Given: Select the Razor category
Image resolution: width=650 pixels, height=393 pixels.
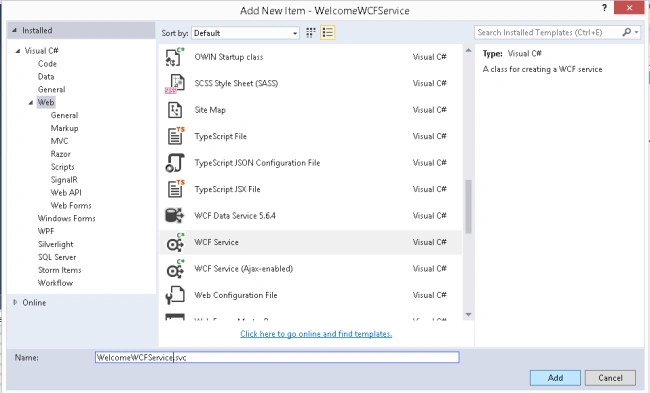Looking at the screenshot, I should (61, 154).
